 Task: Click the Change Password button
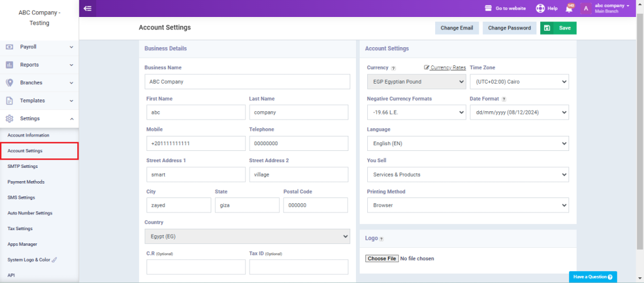pyautogui.click(x=509, y=28)
